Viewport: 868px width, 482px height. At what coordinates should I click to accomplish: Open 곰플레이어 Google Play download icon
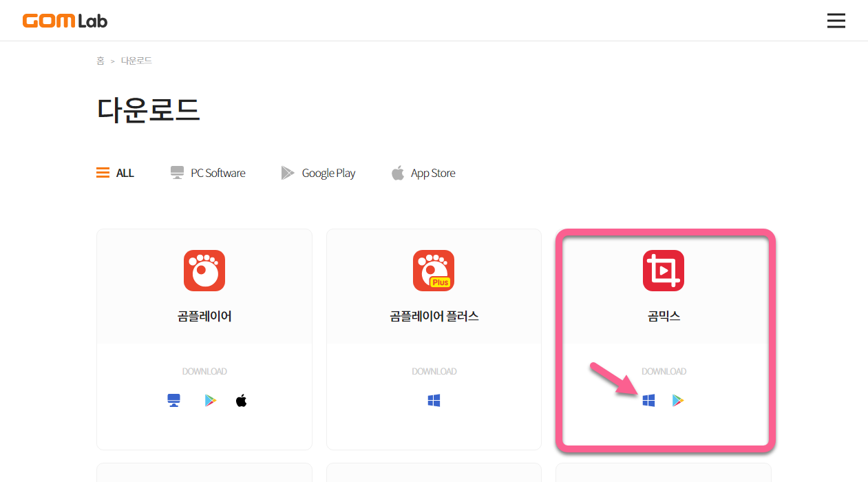tap(211, 401)
